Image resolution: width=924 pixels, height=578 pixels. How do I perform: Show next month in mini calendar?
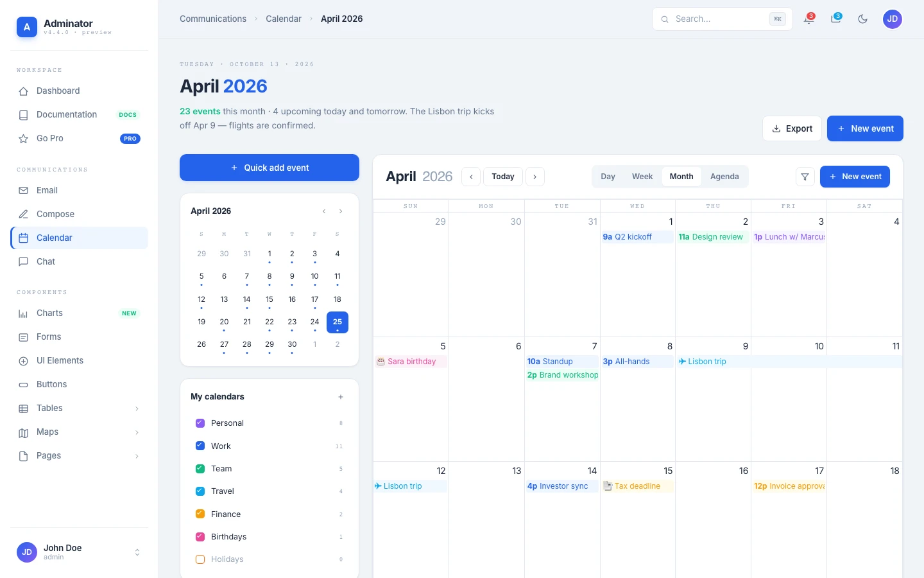pos(341,211)
